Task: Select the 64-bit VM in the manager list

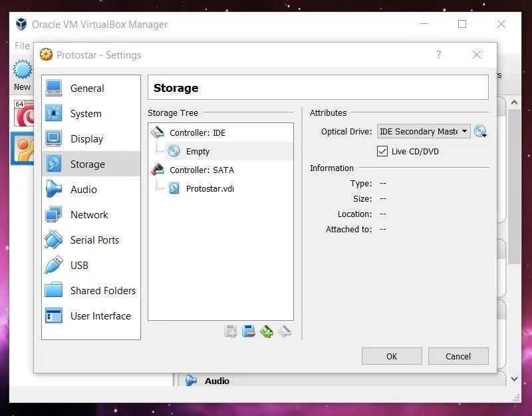Action: coord(24,112)
